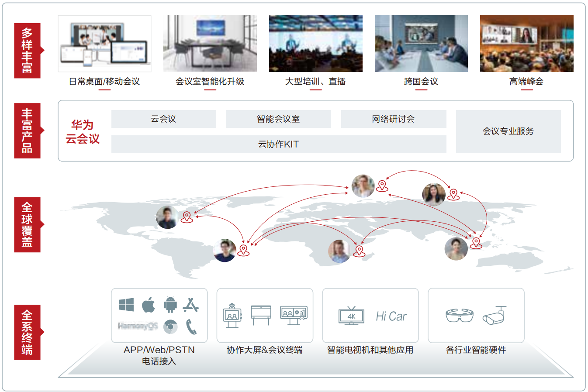Click the 4K television icon
Viewport: 588px width, 392px height.
351,316
